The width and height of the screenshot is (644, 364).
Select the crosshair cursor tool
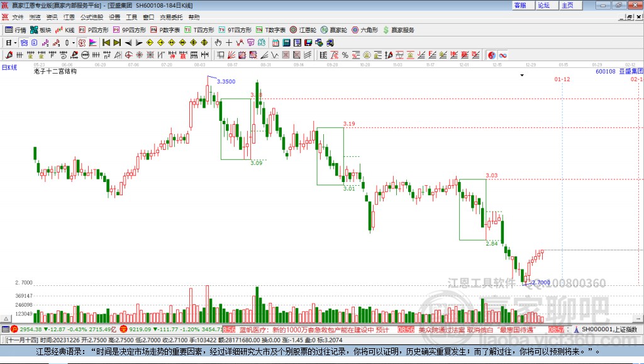point(229,43)
